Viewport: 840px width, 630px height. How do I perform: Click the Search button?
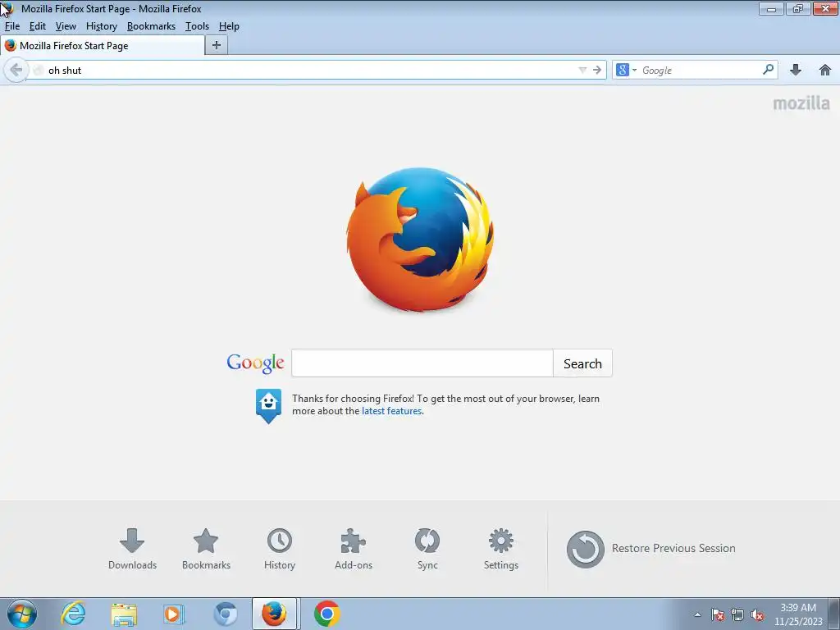click(x=582, y=363)
